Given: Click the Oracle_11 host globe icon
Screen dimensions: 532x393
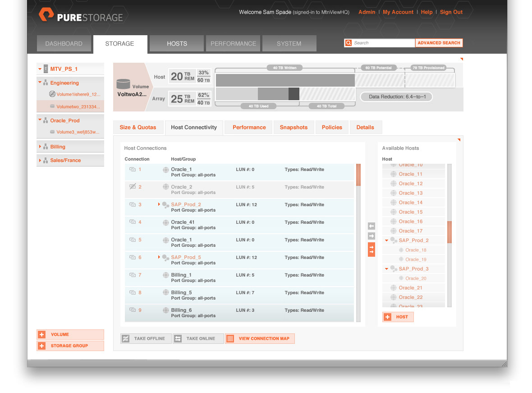Looking at the screenshot, I should [x=394, y=174].
